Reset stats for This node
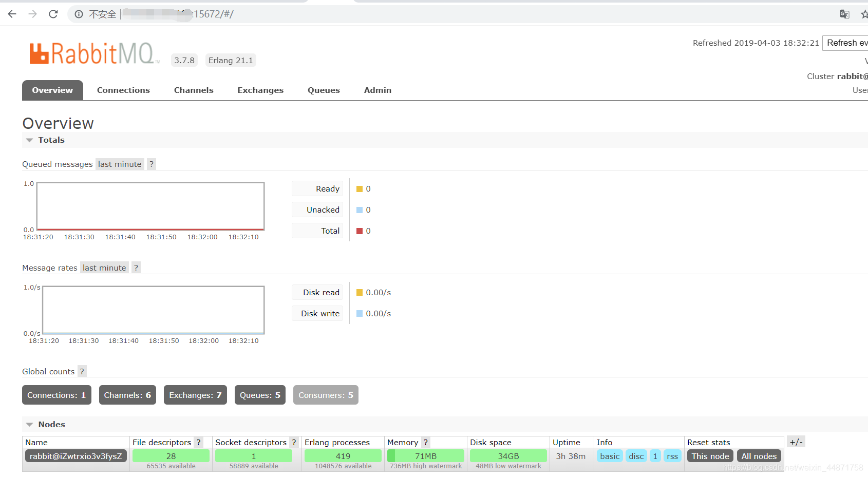Image resolution: width=868 pixels, height=477 pixels. (x=710, y=456)
